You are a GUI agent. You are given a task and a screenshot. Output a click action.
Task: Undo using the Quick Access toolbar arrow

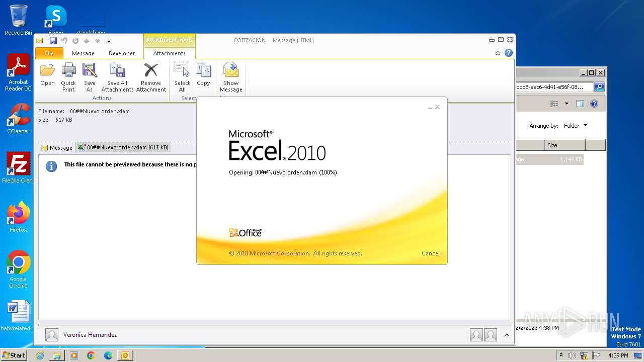tap(64, 41)
